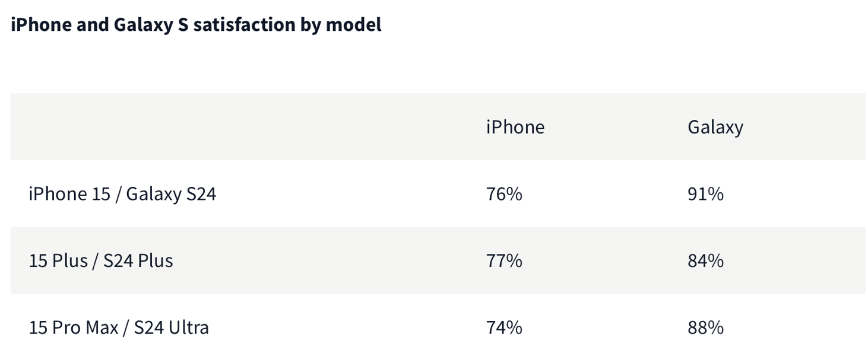Select the Galaxy column header
The width and height of the screenshot is (868, 356).
[715, 127]
